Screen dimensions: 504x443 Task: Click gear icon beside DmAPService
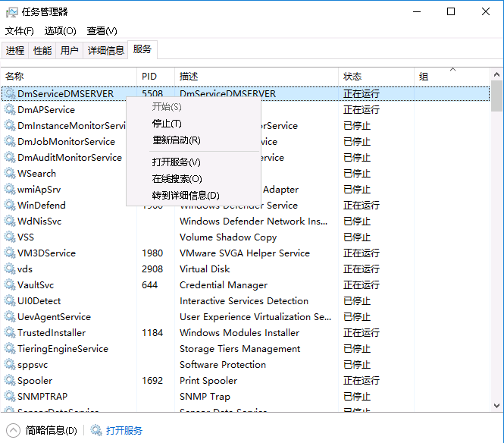pyautogui.click(x=10, y=109)
